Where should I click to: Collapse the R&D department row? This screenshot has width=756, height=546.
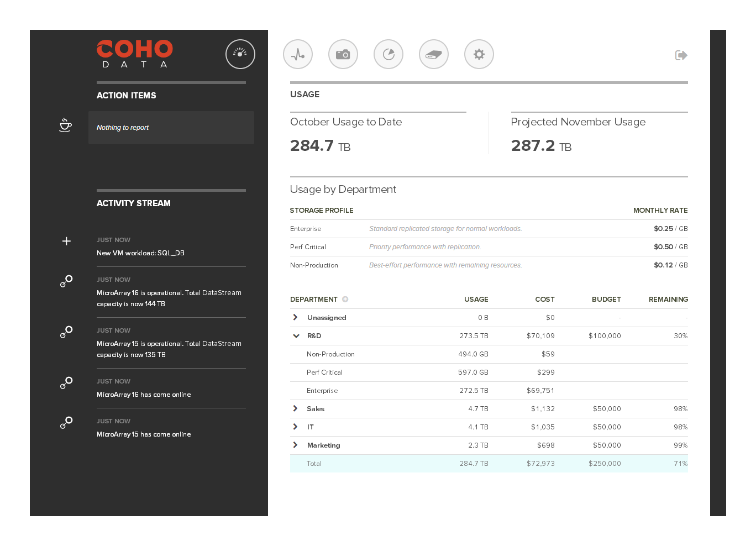coord(295,335)
